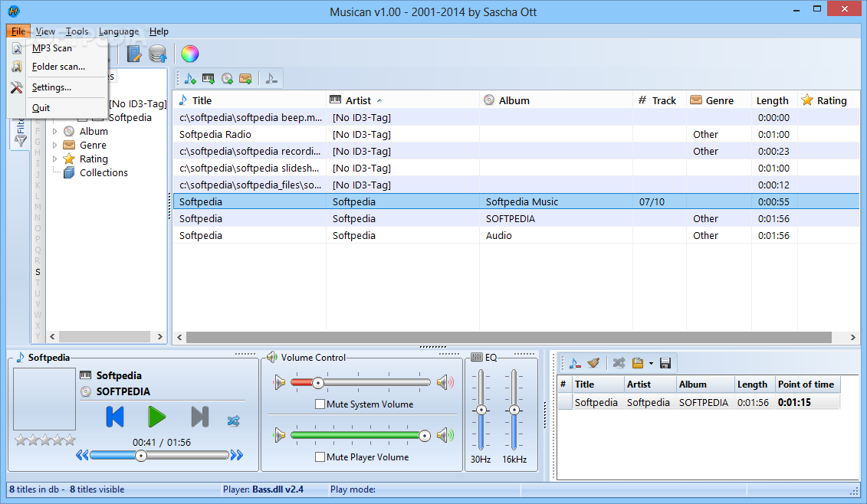This screenshot has height=504, width=867.
Task: Adjust the system volume red slider
Action: 318,382
